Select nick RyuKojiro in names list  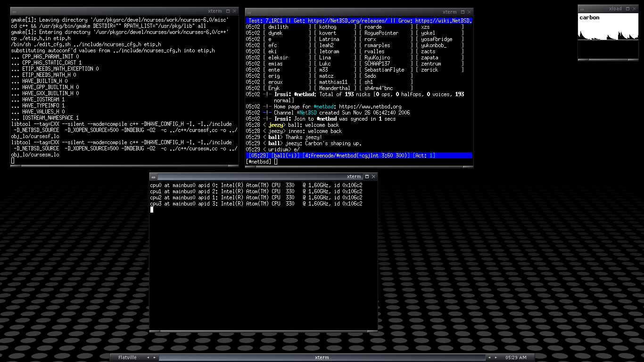point(377,58)
